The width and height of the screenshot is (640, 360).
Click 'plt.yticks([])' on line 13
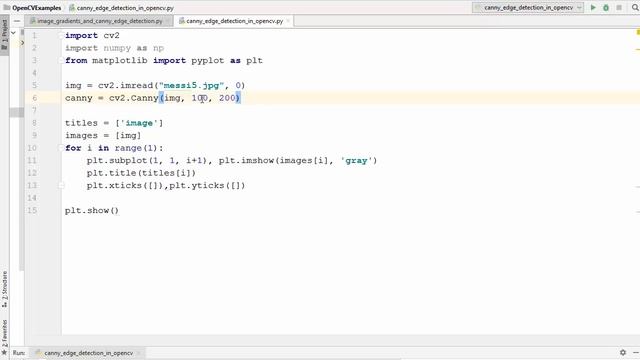point(207,186)
